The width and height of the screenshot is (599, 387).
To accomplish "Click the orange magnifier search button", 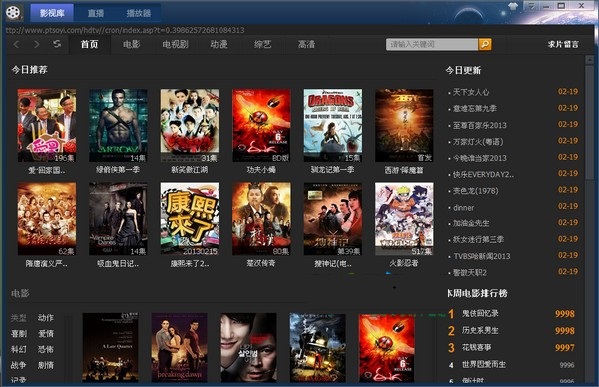I will (x=485, y=44).
